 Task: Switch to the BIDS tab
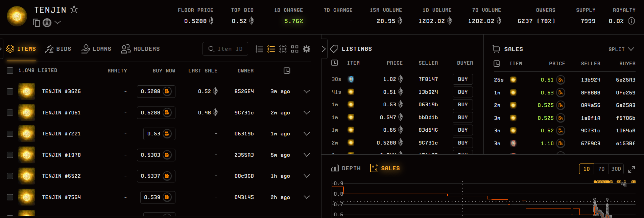coord(58,49)
